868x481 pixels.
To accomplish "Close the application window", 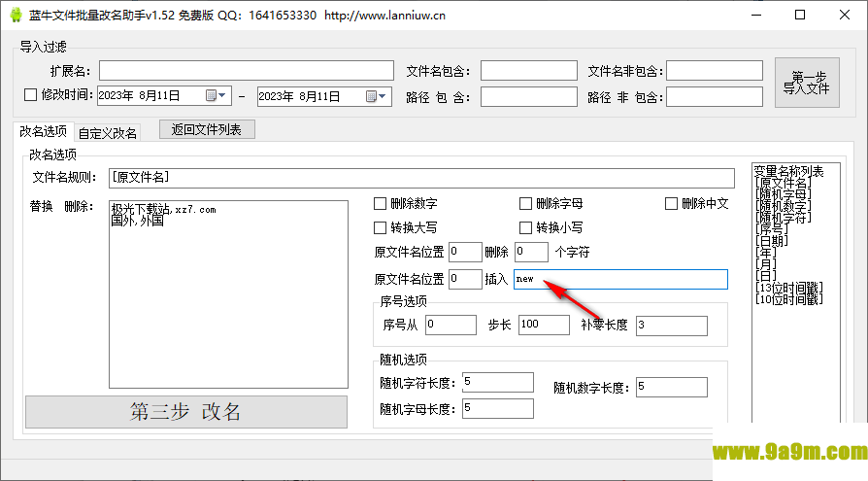I will tap(844, 15).
